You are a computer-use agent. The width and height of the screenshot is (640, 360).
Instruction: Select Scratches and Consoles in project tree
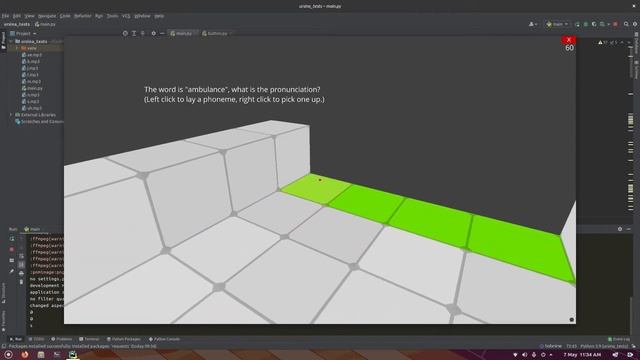coord(39,122)
